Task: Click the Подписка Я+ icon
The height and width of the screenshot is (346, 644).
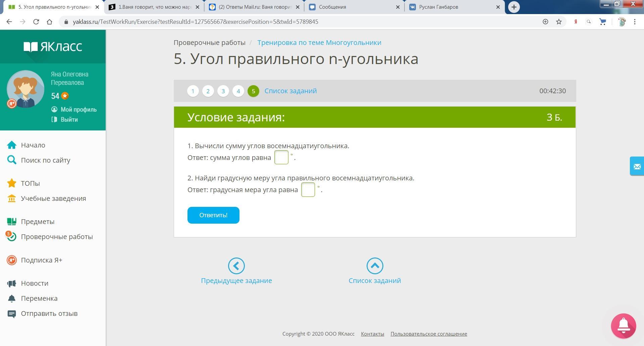Action: pyautogui.click(x=12, y=260)
